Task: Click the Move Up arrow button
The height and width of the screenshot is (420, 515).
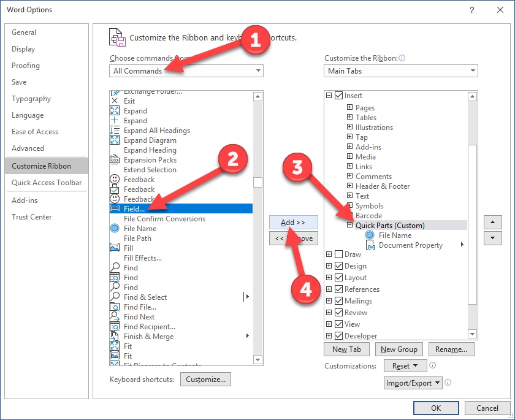Action: (492, 222)
